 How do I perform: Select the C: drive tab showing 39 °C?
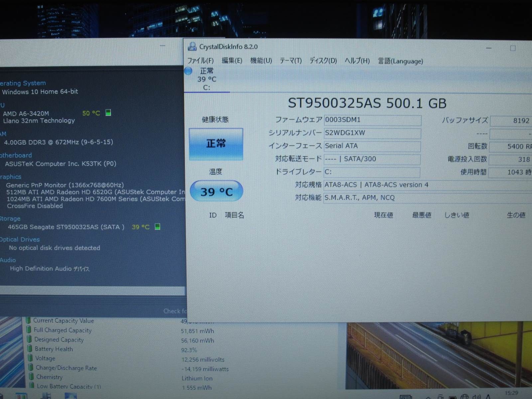point(207,79)
